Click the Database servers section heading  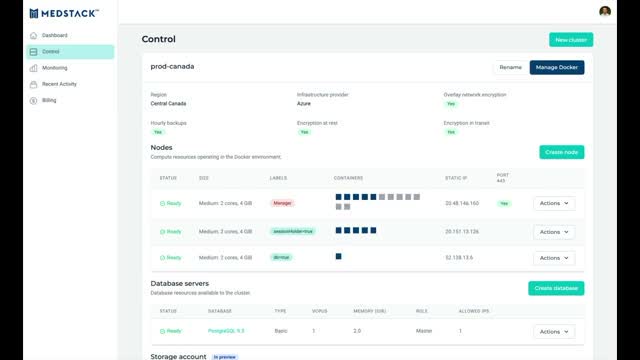pos(180,284)
